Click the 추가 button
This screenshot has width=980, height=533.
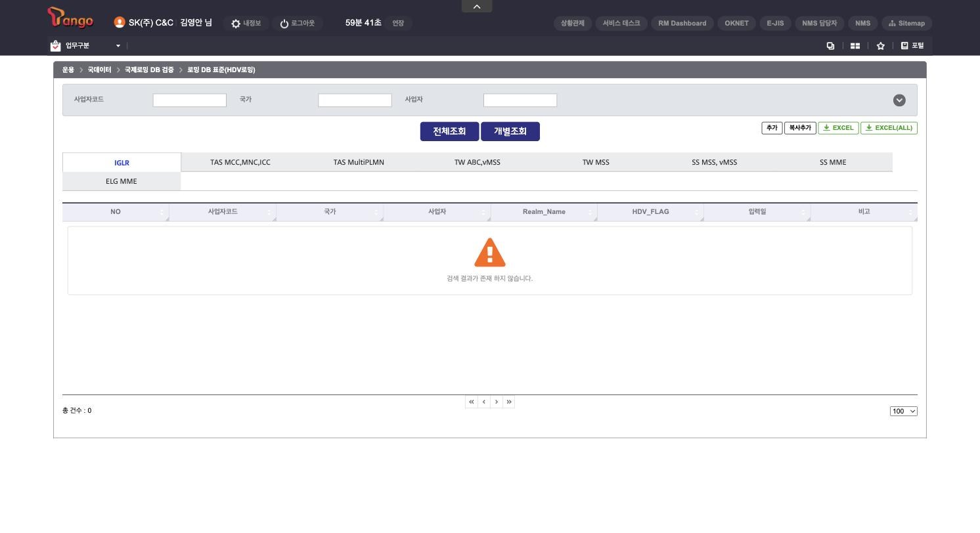(772, 128)
